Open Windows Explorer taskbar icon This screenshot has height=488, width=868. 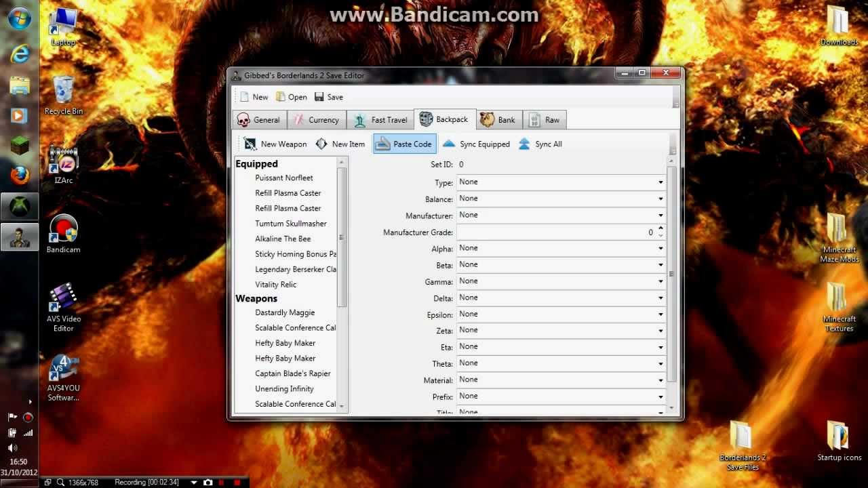[x=20, y=85]
